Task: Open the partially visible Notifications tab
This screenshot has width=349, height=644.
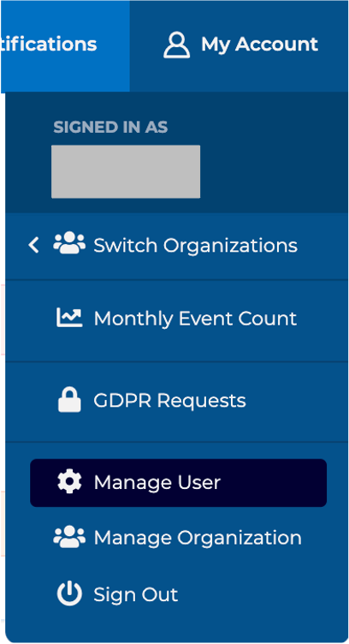Action: pyautogui.click(x=65, y=45)
